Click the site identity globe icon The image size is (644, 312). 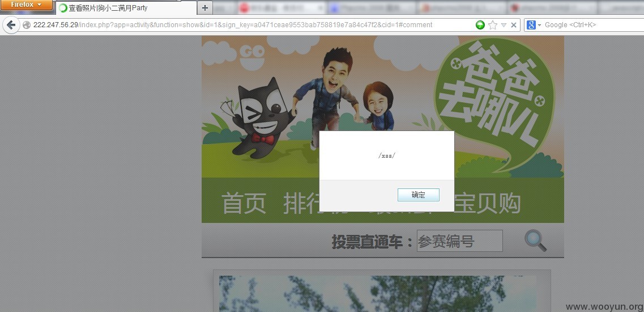tap(27, 25)
